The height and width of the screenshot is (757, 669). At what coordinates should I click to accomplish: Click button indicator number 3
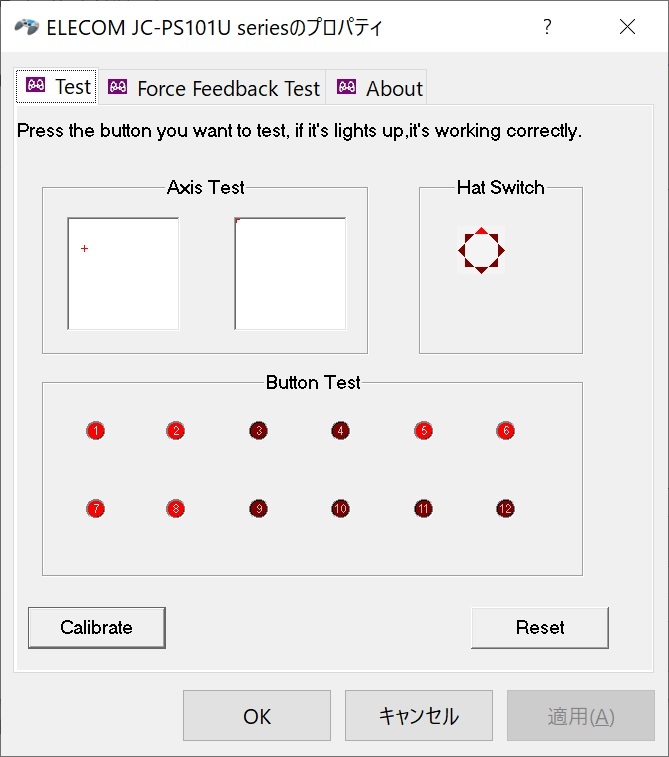pyautogui.click(x=259, y=431)
